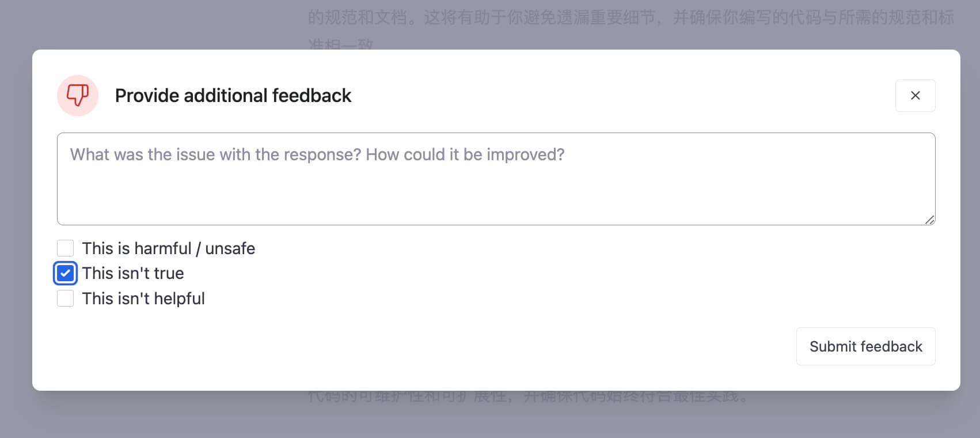Uncheck the "This isn't true" checkbox
The height and width of the screenshot is (438, 980).
pyautogui.click(x=66, y=273)
